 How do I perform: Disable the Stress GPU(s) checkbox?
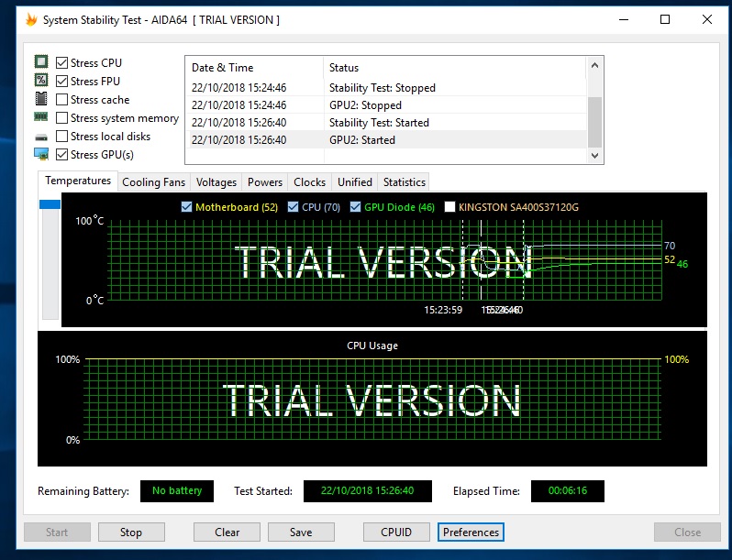tap(61, 154)
